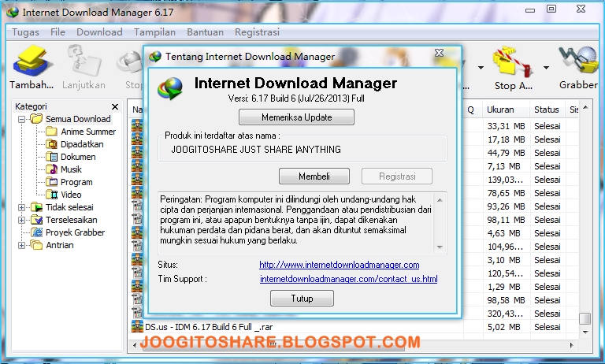The width and height of the screenshot is (605, 364).
Task: Select the Musik category icon
Action: point(51,169)
